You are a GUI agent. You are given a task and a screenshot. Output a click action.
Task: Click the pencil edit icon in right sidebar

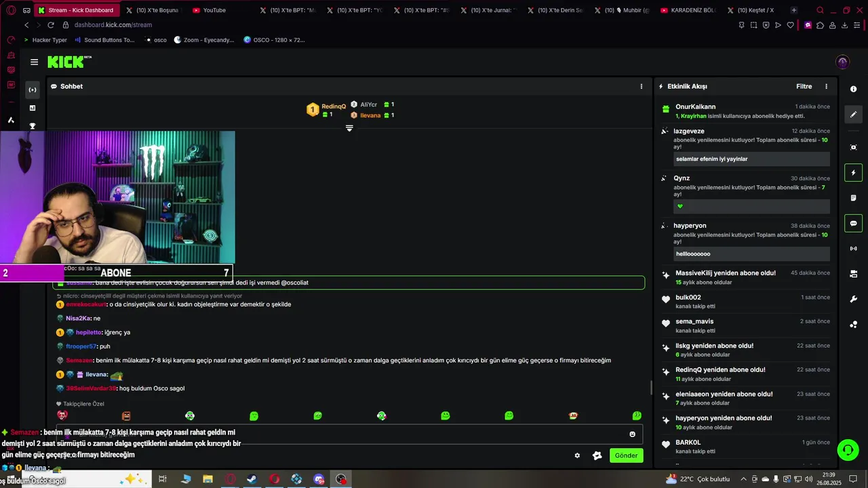tap(853, 115)
